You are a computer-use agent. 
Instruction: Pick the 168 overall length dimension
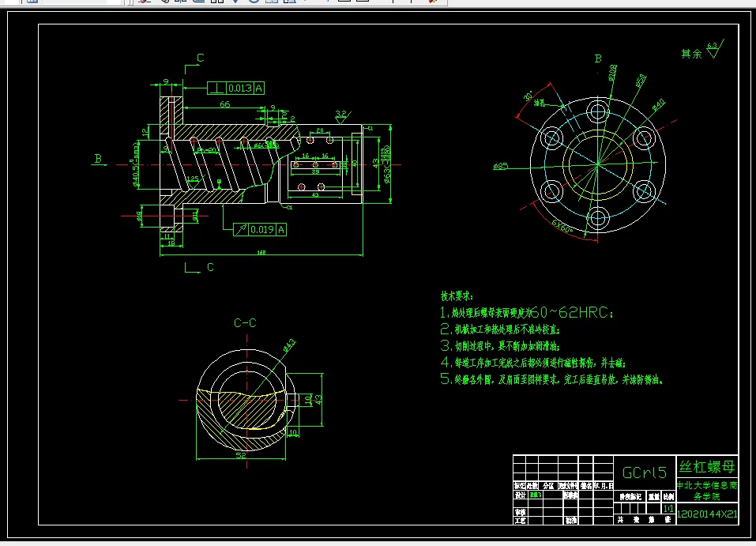(261, 252)
